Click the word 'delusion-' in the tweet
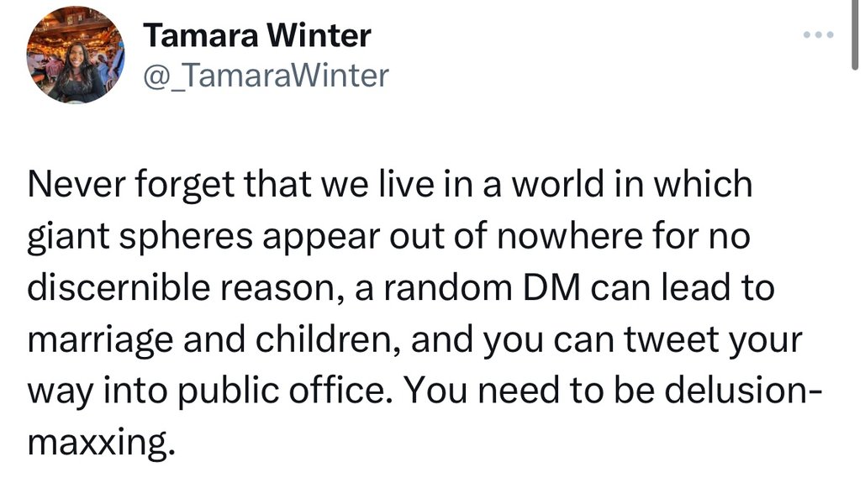 [743, 390]
